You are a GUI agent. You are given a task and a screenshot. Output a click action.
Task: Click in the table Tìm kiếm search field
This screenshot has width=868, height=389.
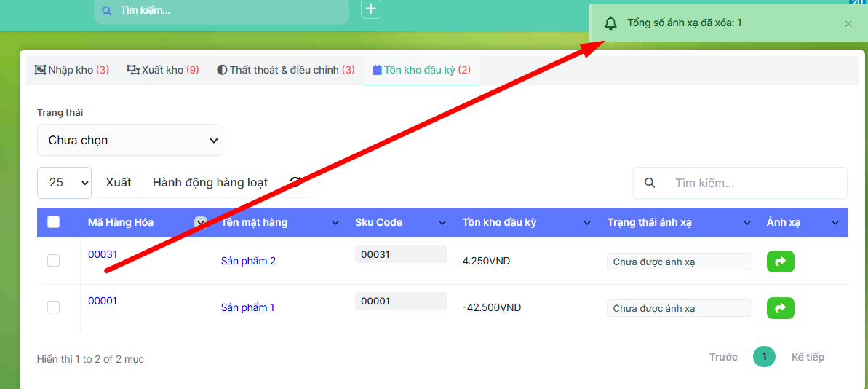(x=755, y=183)
